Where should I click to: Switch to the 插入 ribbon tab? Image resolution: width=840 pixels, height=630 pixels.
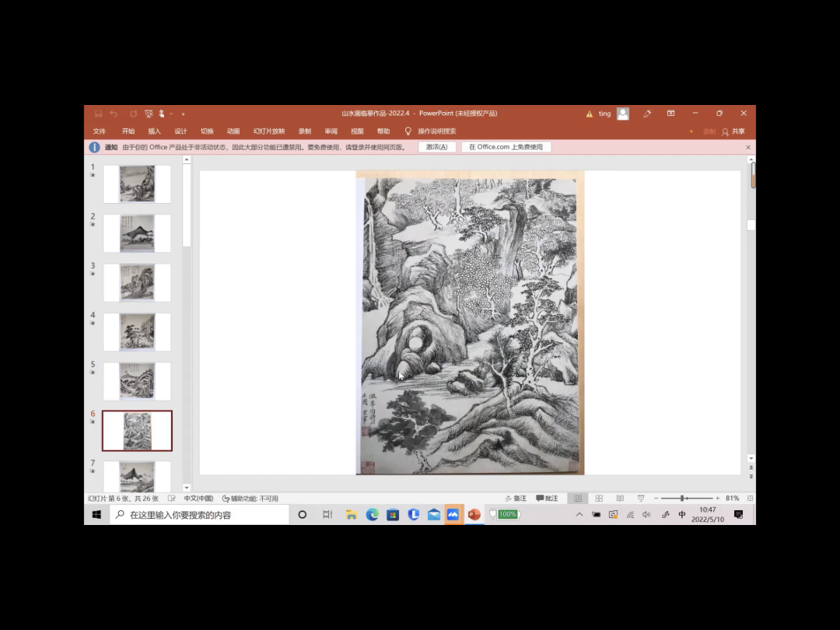coord(154,131)
